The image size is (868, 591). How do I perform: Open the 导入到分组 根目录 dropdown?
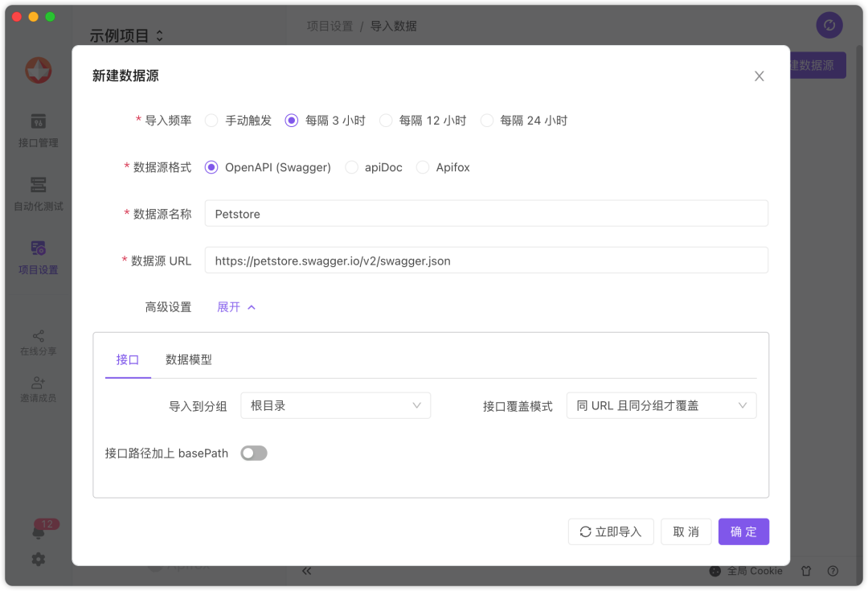click(335, 405)
